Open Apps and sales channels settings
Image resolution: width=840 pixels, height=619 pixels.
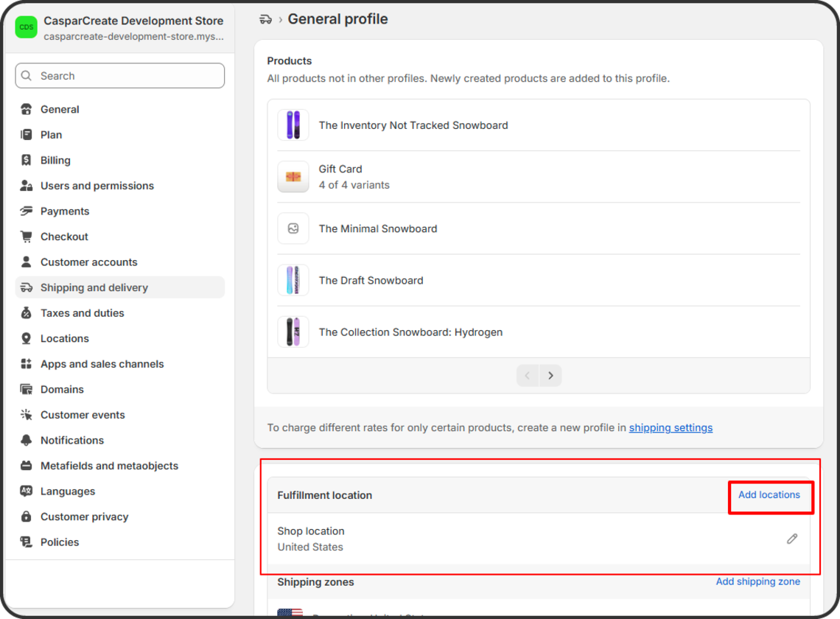tap(102, 364)
